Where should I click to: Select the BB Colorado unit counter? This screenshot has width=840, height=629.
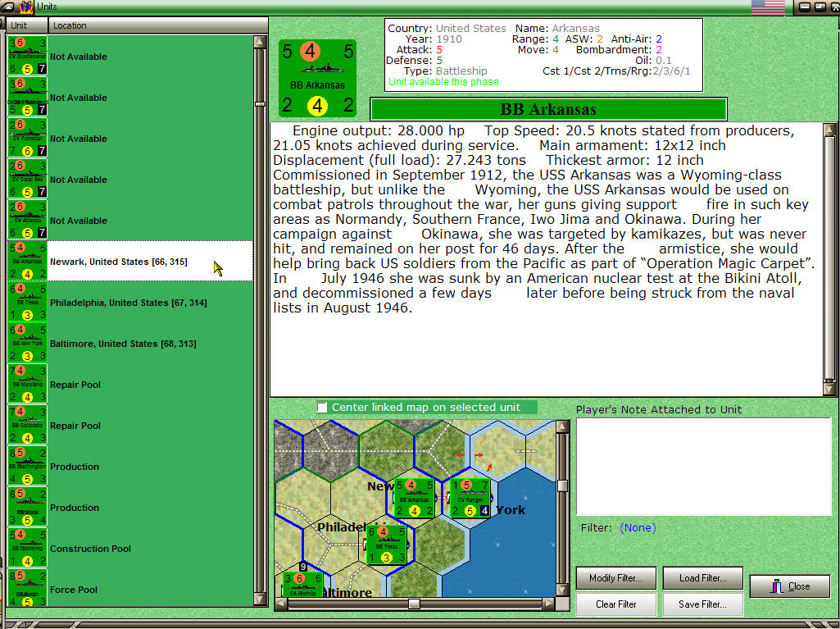tap(27, 426)
